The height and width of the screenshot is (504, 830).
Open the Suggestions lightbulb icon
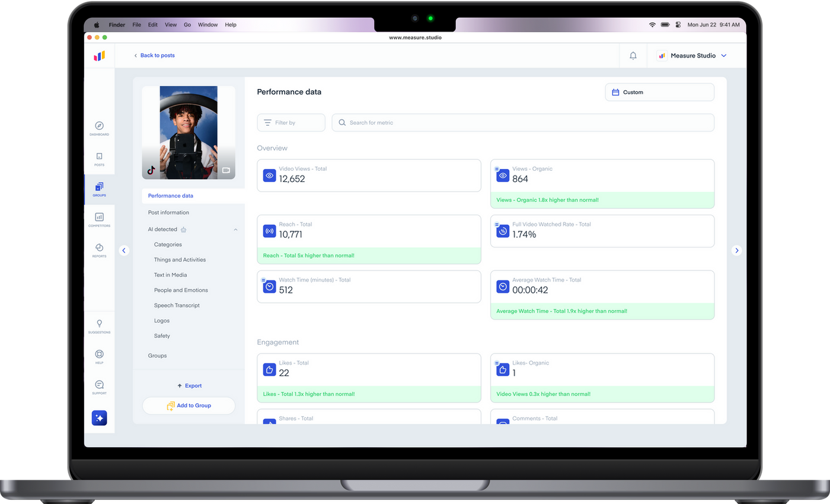tap(99, 323)
